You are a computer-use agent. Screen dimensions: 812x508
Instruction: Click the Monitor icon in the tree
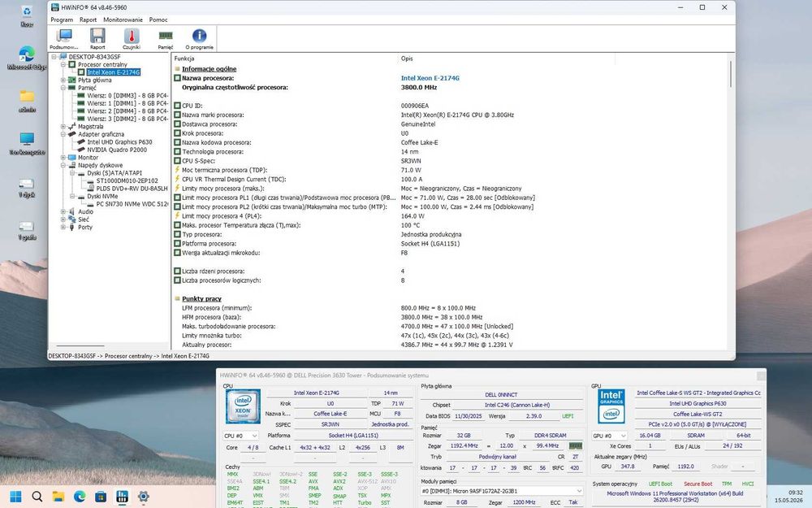(72, 158)
